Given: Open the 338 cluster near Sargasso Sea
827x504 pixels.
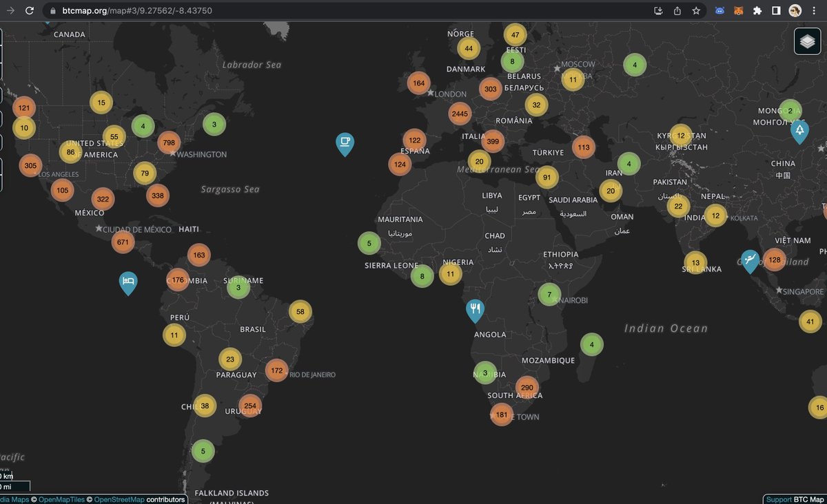Looking at the screenshot, I should click(158, 195).
